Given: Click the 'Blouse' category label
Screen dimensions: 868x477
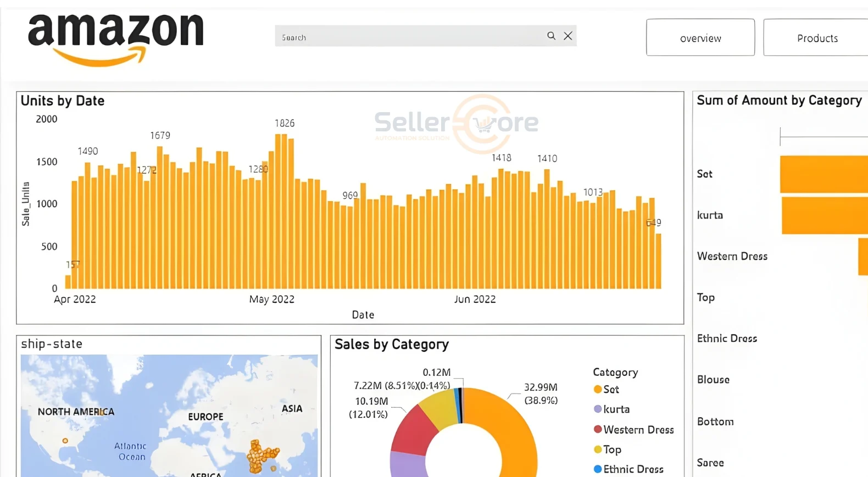Looking at the screenshot, I should pyautogui.click(x=713, y=380).
